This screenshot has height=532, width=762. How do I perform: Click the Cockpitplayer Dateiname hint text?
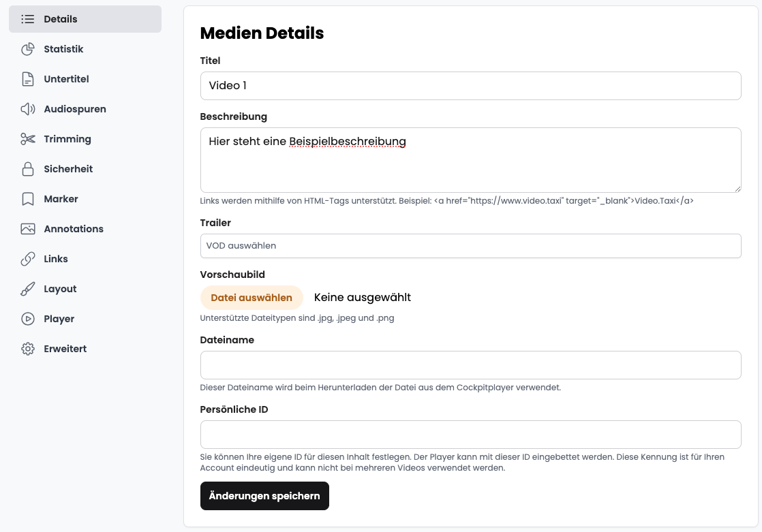pos(380,388)
